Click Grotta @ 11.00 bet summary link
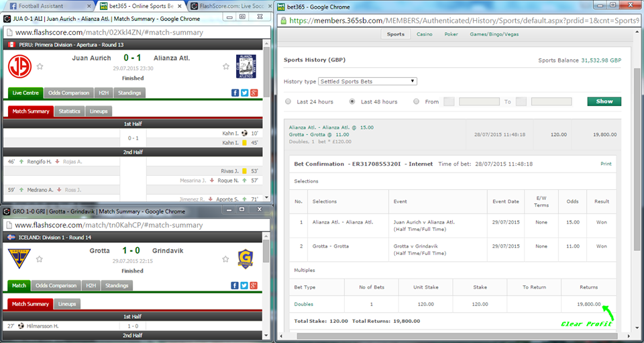The image size is (644, 343). [319, 134]
